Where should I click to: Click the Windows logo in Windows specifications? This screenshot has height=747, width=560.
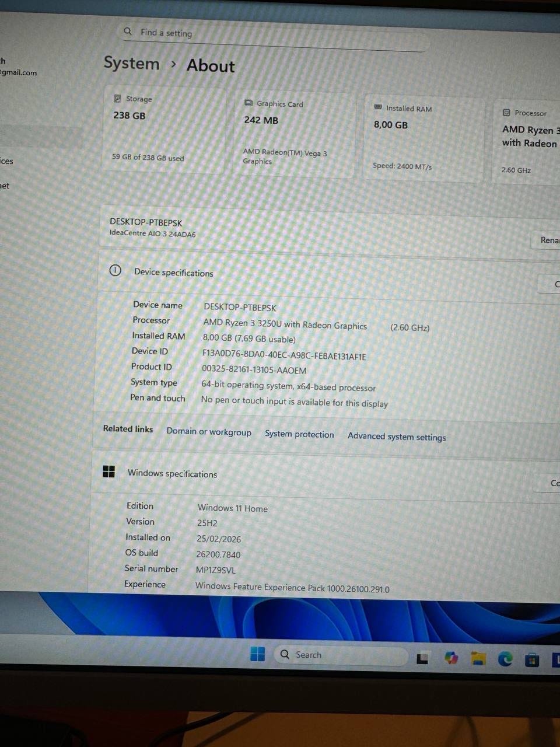[108, 472]
